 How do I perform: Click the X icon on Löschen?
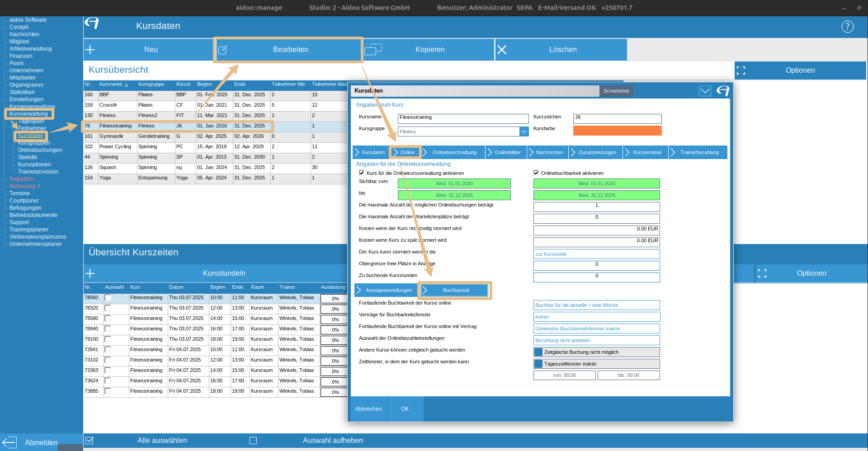pos(502,50)
